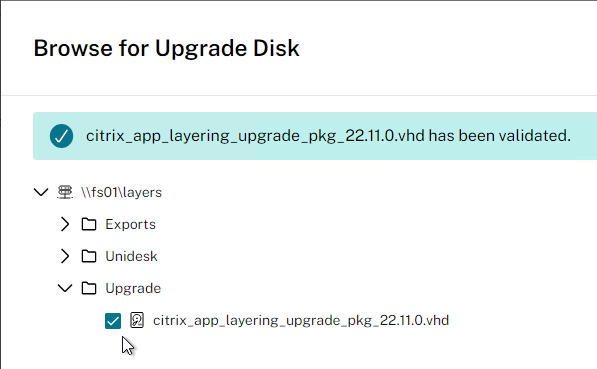Select the Unidesk folder name

131,256
